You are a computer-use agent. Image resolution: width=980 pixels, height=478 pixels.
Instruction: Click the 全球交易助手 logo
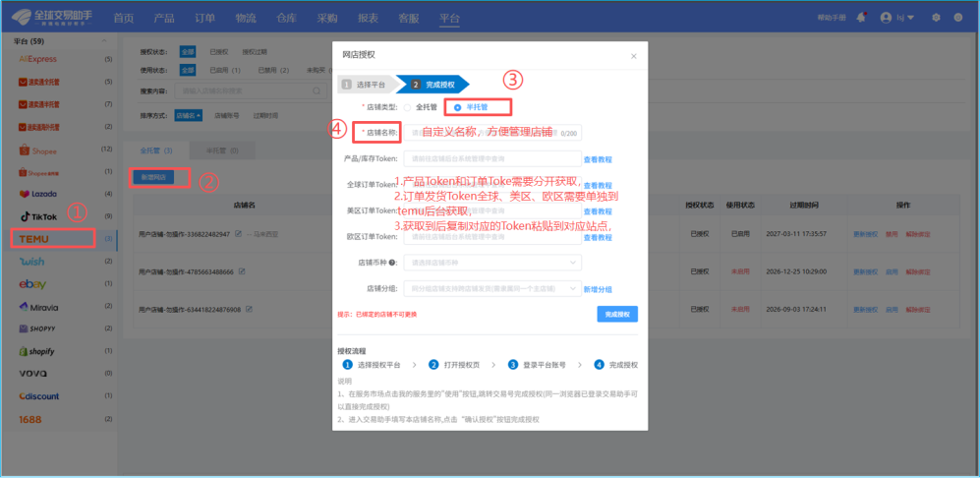[51, 18]
